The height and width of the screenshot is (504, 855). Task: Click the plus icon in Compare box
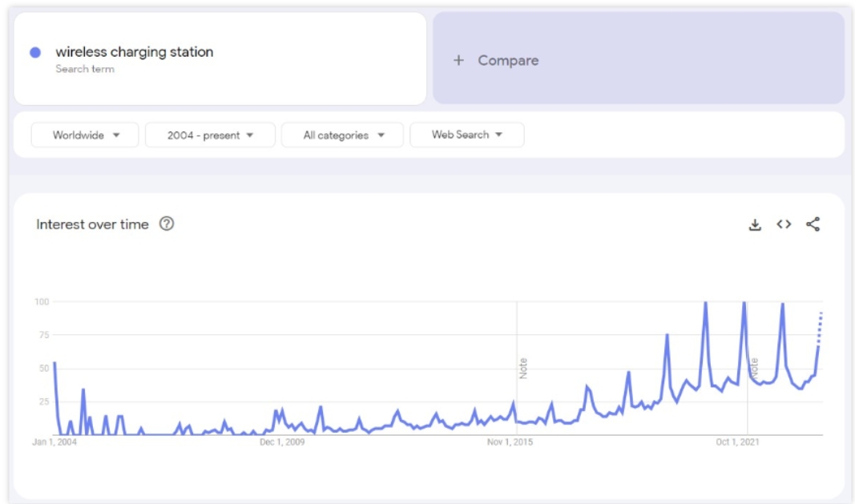(458, 60)
